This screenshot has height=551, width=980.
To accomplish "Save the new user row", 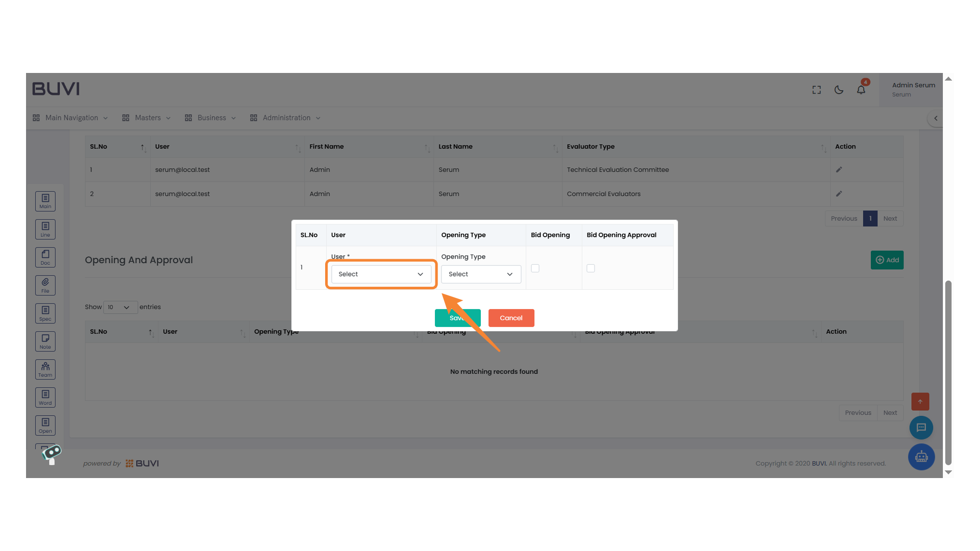I will [x=457, y=318].
